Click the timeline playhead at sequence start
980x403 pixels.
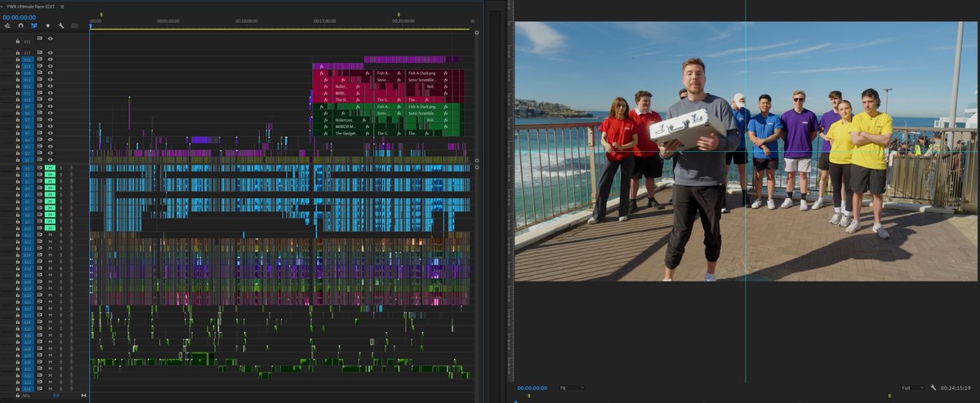[90, 26]
